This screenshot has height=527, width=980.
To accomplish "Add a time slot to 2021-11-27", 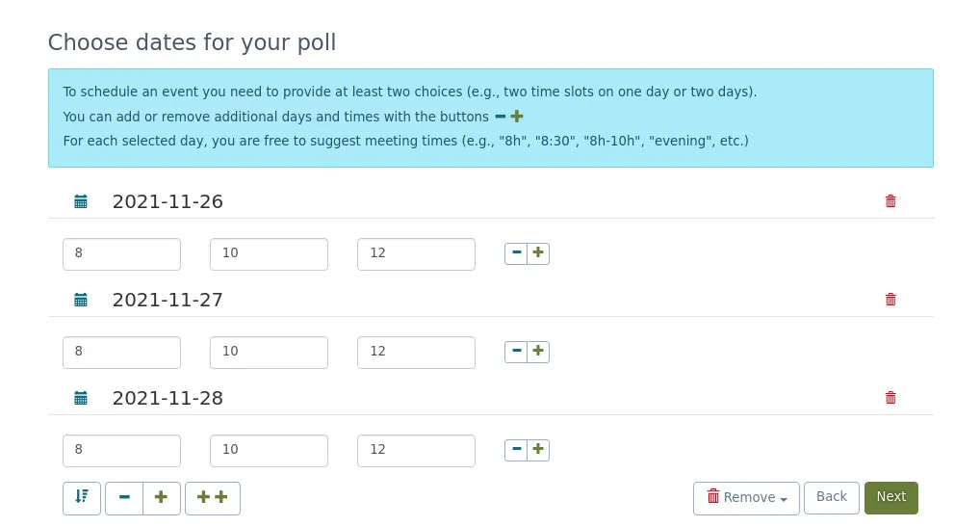I will click(538, 352).
